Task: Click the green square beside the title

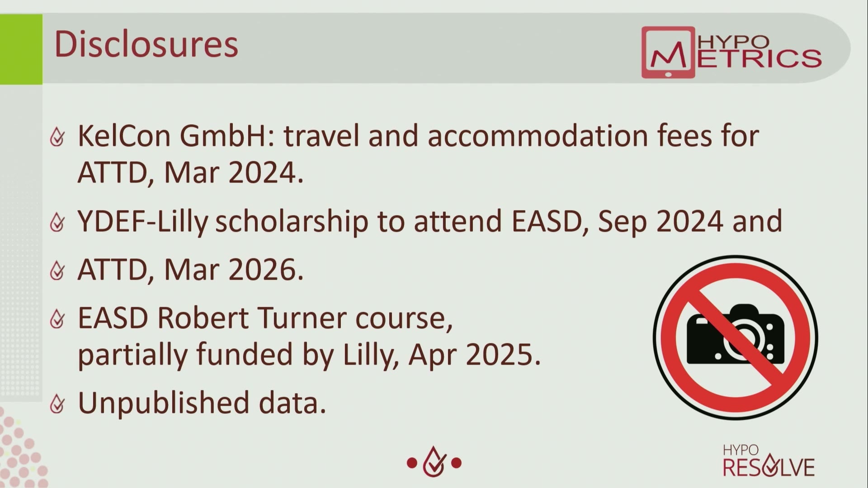Action: pos(21,49)
